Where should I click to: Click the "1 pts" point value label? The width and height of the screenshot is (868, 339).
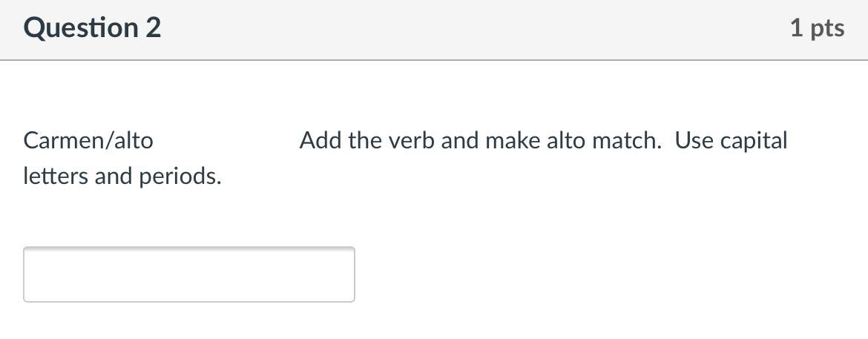coord(817,28)
